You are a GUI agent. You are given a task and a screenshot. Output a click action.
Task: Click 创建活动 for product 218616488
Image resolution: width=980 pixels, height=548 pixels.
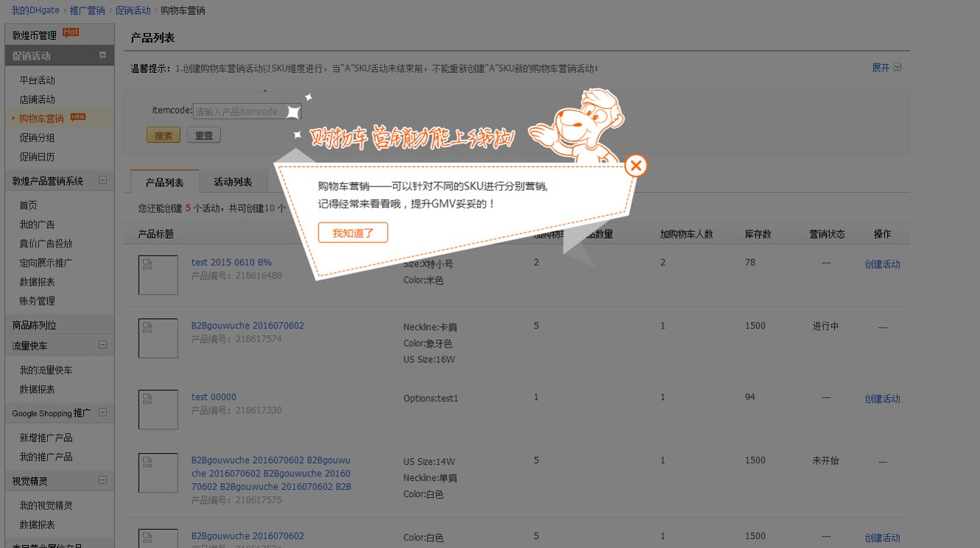(x=882, y=264)
